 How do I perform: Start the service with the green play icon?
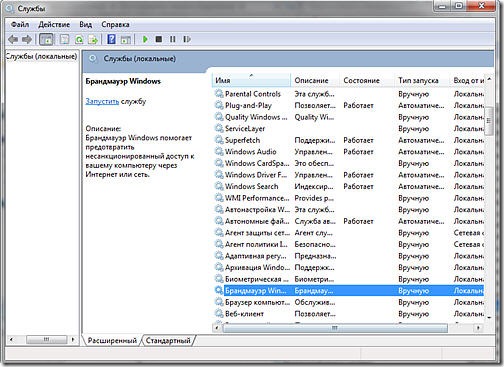(x=145, y=39)
